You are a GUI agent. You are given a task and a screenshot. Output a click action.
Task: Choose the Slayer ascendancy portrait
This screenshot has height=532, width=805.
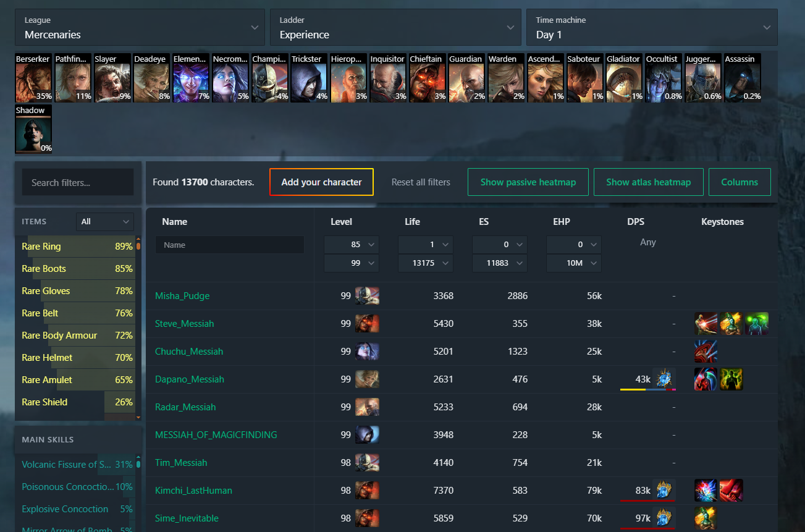(113, 78)
